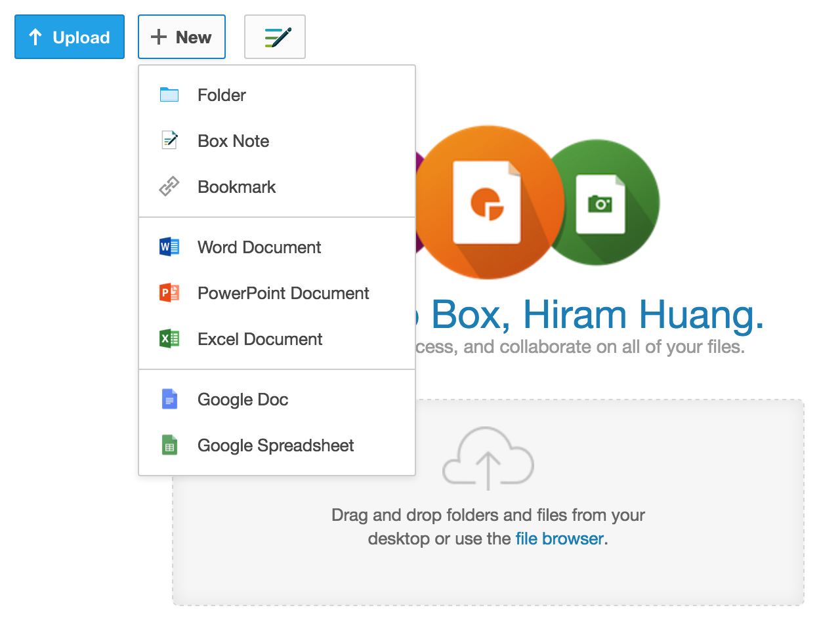The width and height of the screenshot is (840, 635).
Task: Click the Folder icon in the New menu
Action: coord(169,95)
